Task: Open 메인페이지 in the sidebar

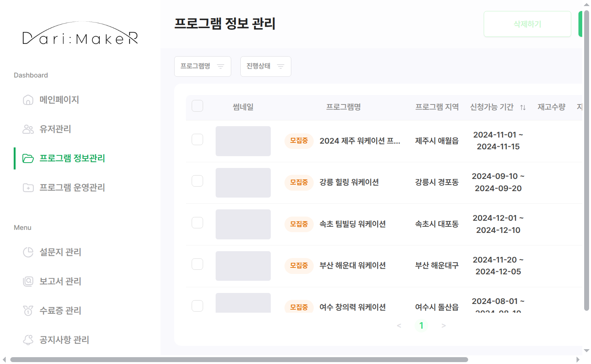Action: [x=59, y=100]
